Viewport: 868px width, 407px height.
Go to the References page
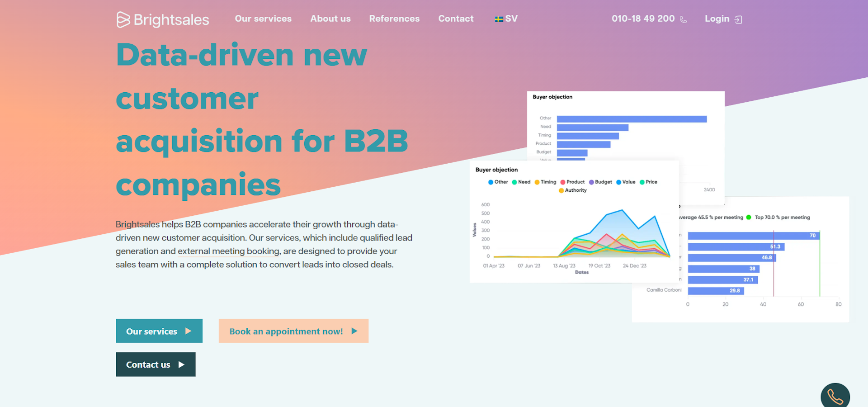tap(394, 19)
